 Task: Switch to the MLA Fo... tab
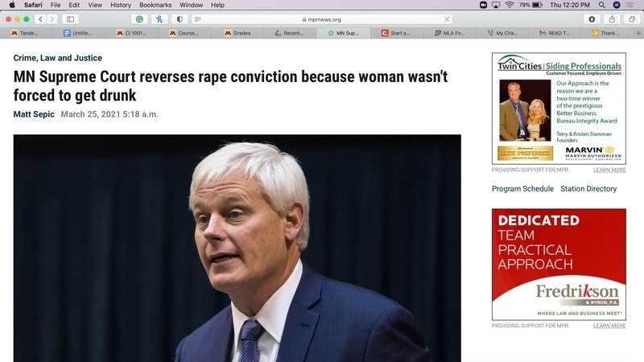[449, 33]
